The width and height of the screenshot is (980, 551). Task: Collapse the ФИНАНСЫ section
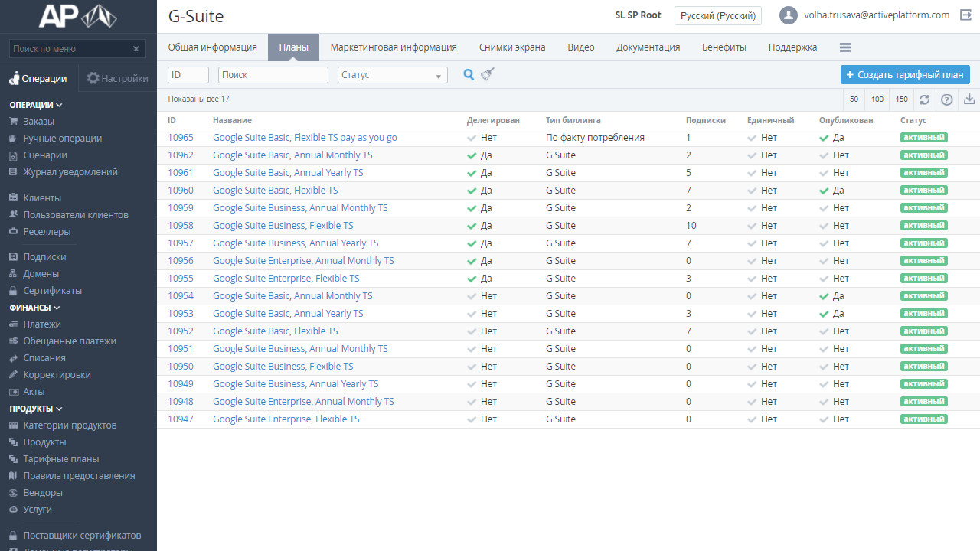[34, 308]
